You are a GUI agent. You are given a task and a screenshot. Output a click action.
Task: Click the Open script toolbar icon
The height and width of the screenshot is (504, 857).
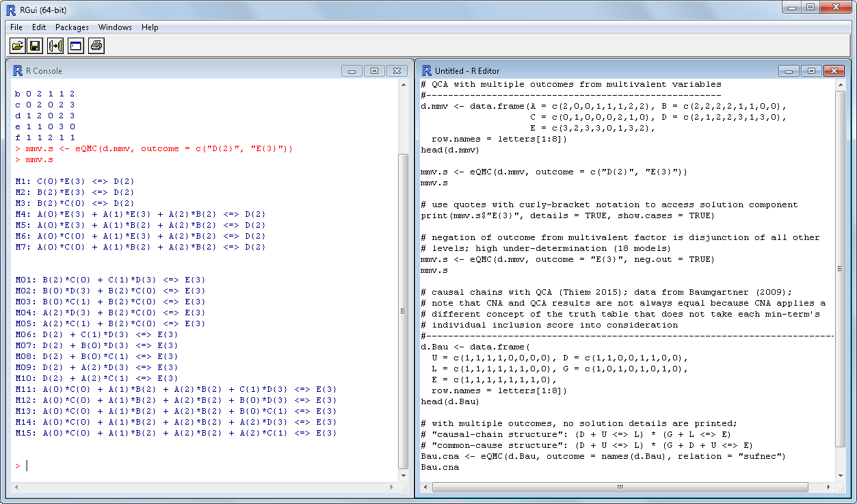(17, 46)
